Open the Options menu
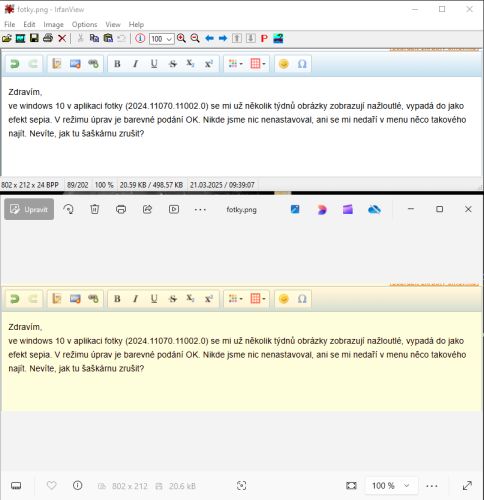484x500 pixels. pyautogui.click(x=84, y=24)
